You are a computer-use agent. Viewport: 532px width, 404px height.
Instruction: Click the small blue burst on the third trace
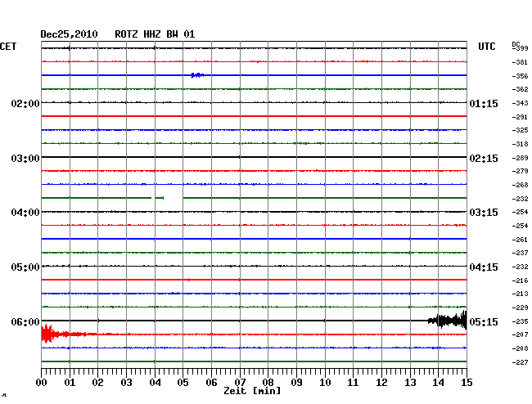[197, 75]
